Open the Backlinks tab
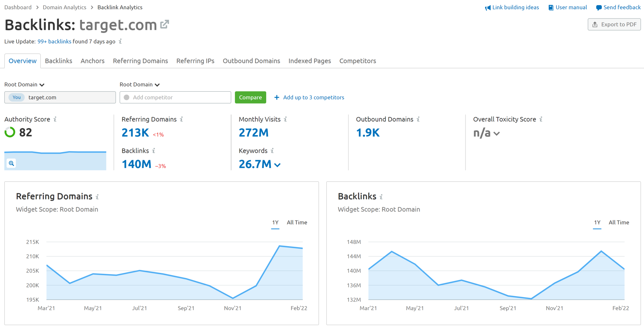The image size is (644, 328). [59, 61]
